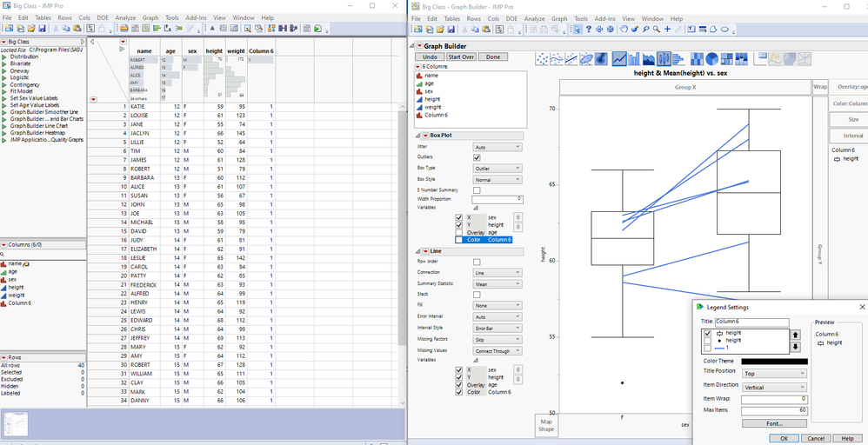Click the Start Over button
Image resolution: width=868 pixels, height=445 pixels.
(461, 56)
